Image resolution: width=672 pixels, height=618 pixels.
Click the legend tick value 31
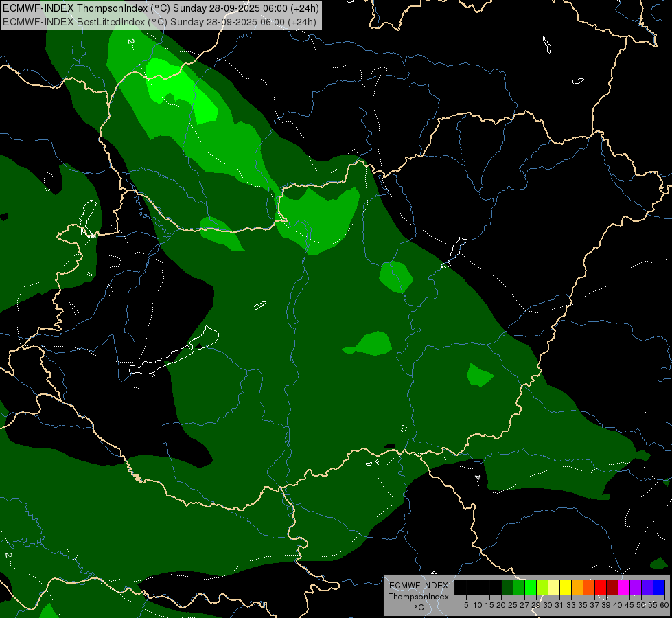coord(559,605)
